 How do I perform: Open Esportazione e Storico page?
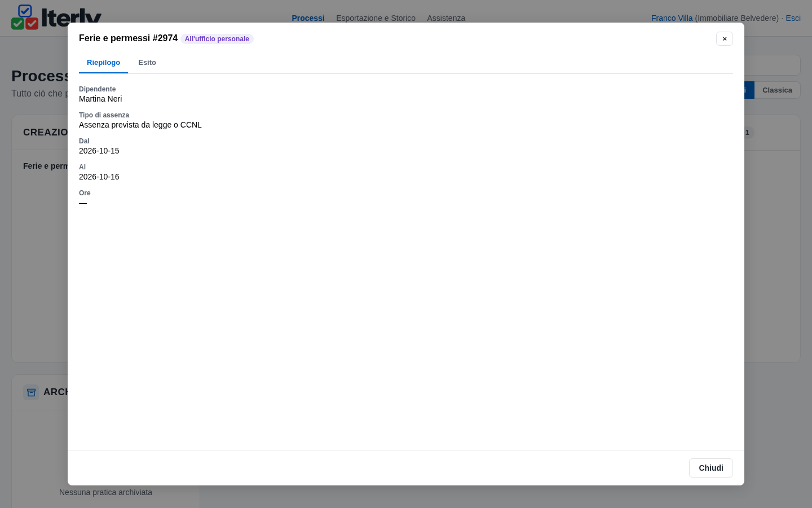click(376, 18)
